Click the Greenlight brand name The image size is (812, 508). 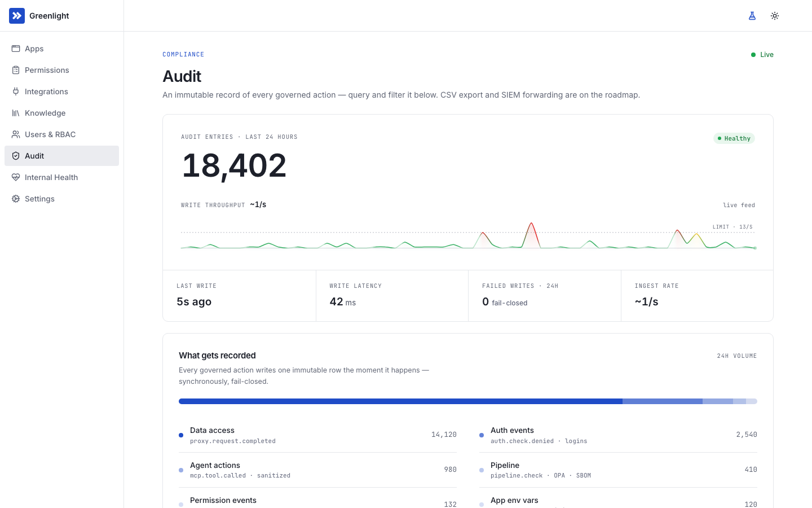click(x=49, y=16)
